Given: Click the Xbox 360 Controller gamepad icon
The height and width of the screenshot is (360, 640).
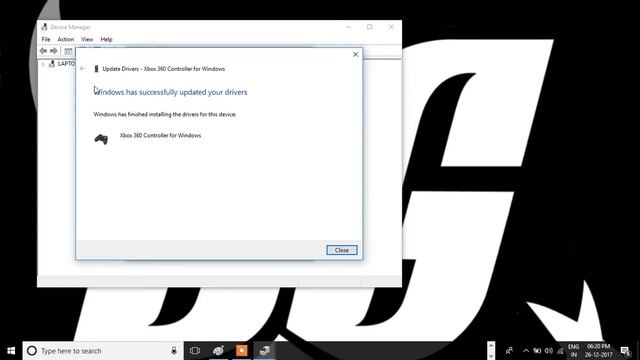Looking at the screenshot, I should pos(101,139).
